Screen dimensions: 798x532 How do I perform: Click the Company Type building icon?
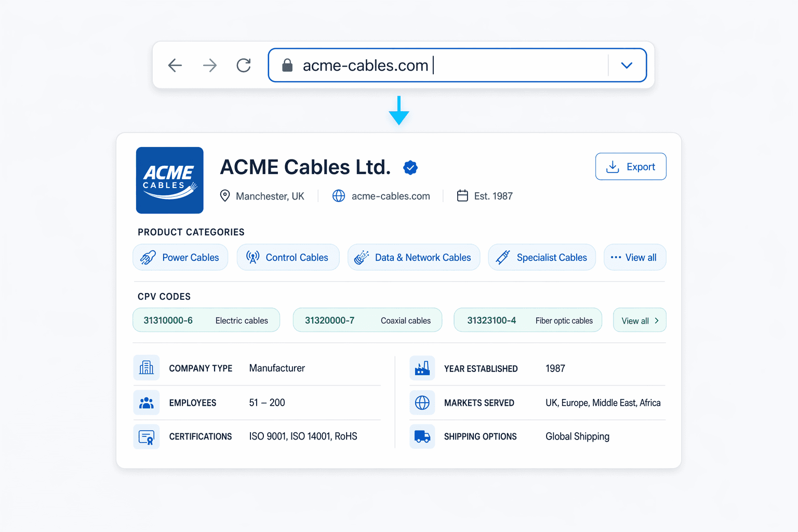[x=147, y=368]
